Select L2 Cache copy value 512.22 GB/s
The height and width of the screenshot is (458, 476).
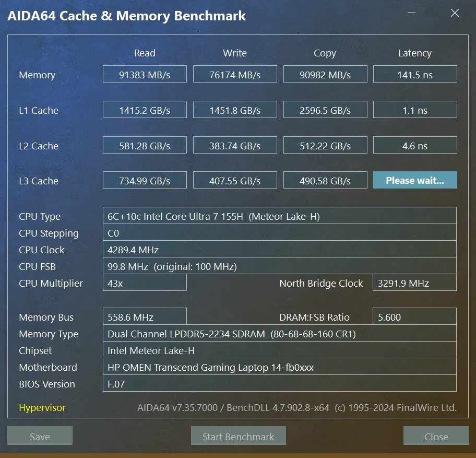pos(325,145)
